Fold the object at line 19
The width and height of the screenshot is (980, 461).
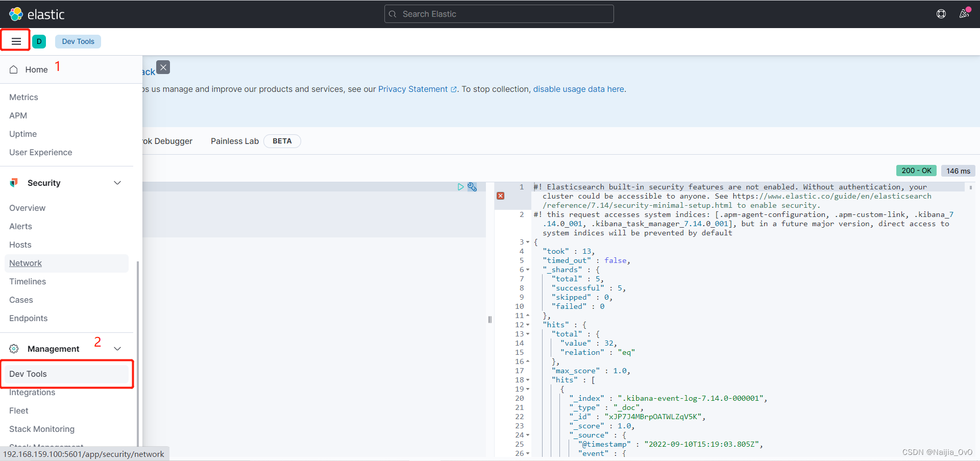528,389
